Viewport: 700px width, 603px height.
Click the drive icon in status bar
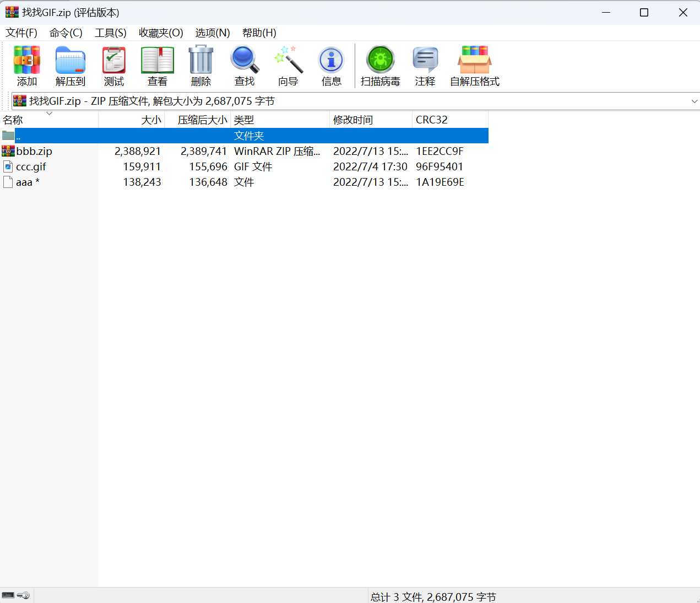pos(8,595)
